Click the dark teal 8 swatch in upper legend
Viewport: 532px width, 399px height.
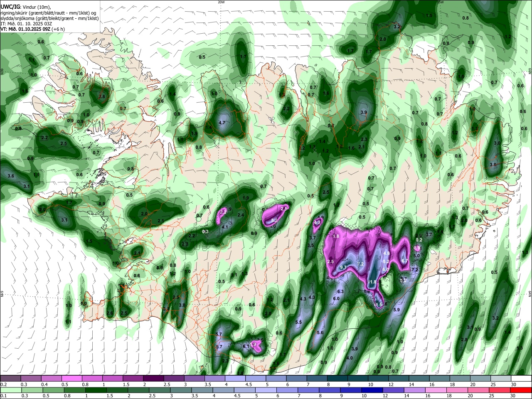click(337, 378)
